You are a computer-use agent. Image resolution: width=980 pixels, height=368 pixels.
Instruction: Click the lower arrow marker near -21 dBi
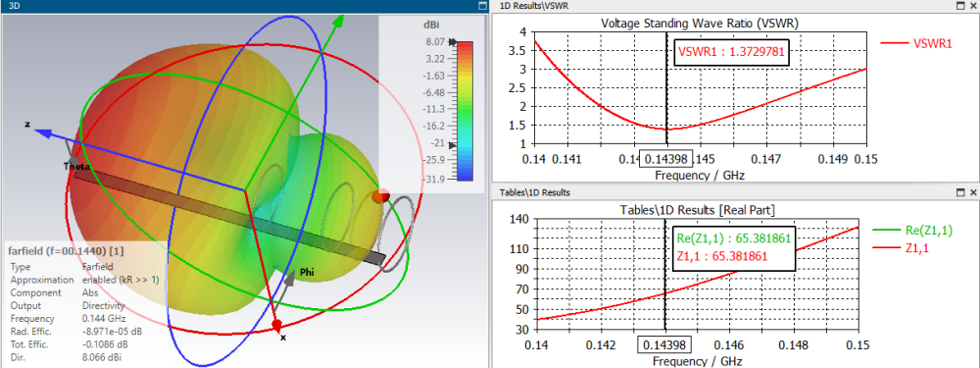click(453, 145)
